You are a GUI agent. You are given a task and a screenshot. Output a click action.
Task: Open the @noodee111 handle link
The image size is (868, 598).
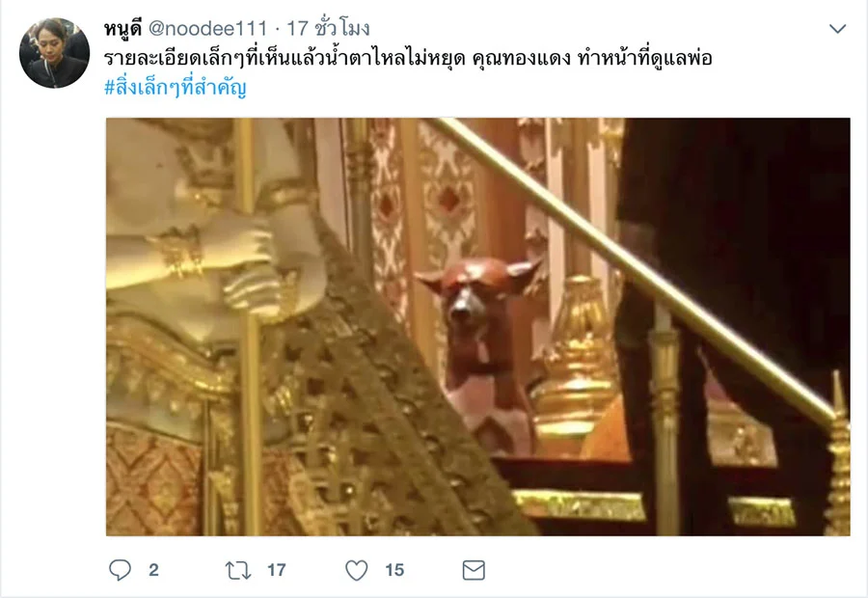(207, 28)
